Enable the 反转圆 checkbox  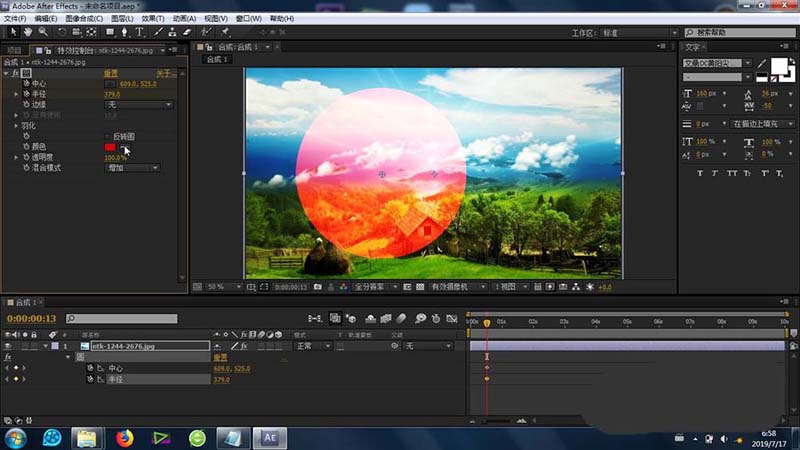coord(108,136)
